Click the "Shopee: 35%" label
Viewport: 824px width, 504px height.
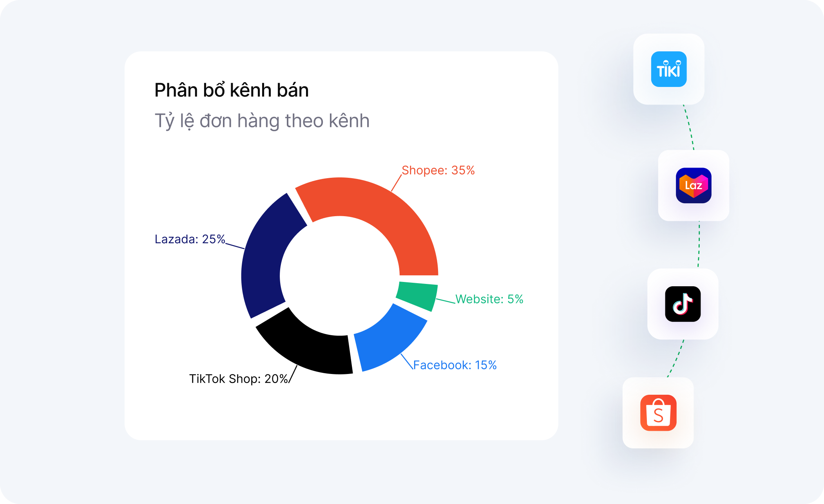click(438, 170)
